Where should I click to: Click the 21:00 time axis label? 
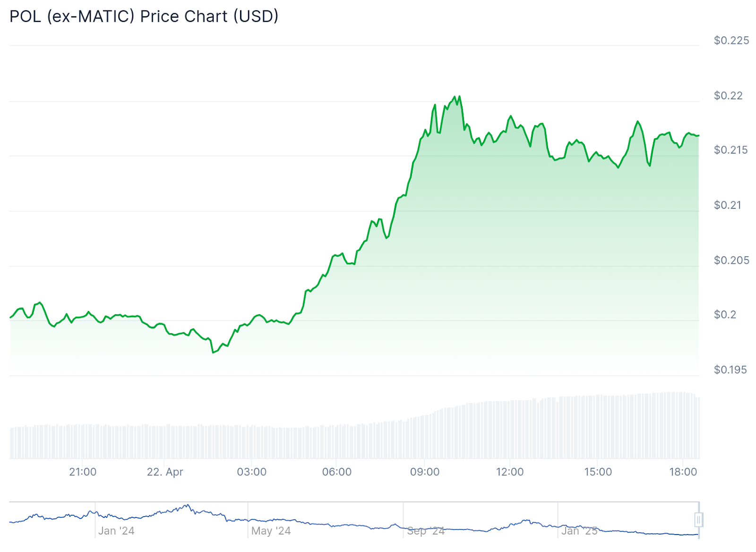(x=83, y=472)
